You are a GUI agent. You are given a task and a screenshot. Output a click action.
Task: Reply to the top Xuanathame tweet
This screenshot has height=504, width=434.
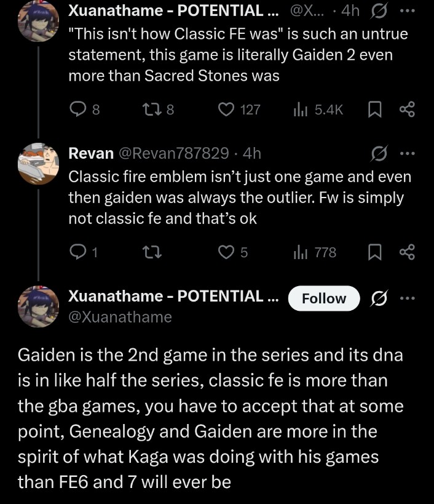[x=85, y=110]
